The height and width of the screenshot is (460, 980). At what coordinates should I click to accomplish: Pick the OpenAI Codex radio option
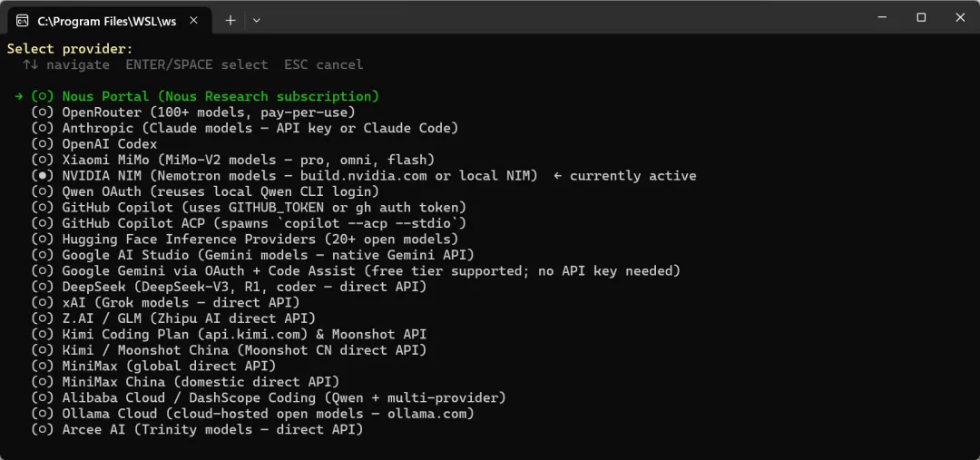43,144
